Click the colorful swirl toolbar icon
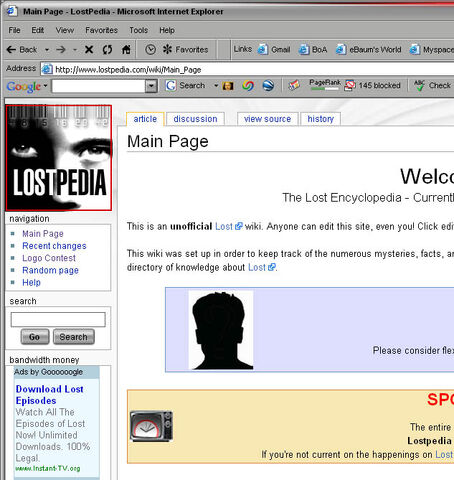 [x=248, y=86]
